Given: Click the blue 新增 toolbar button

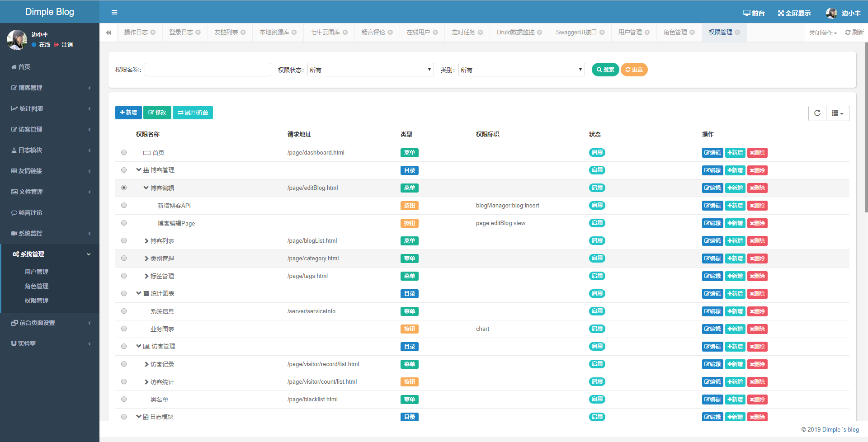Looking at the screenshot, I should [x=128, y=113].
